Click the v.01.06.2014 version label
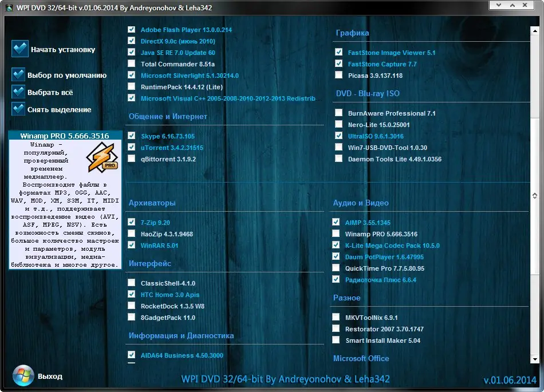The image size is (544, 392). click(510, 380)
